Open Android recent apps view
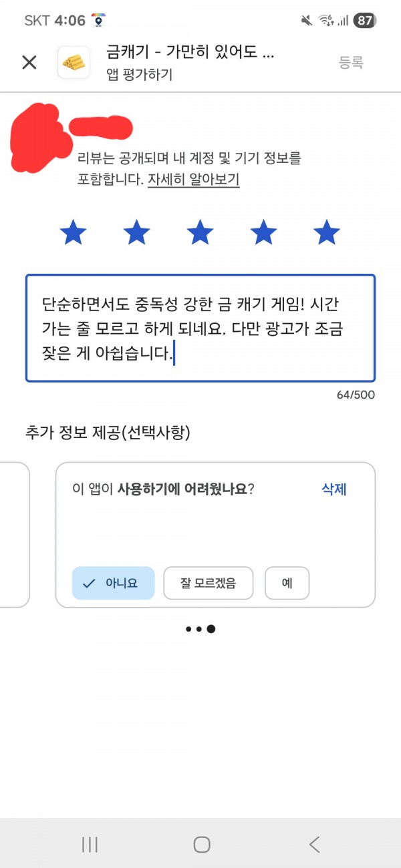The width and height of the screenshot is (401, 868). [x=90, y=845]
